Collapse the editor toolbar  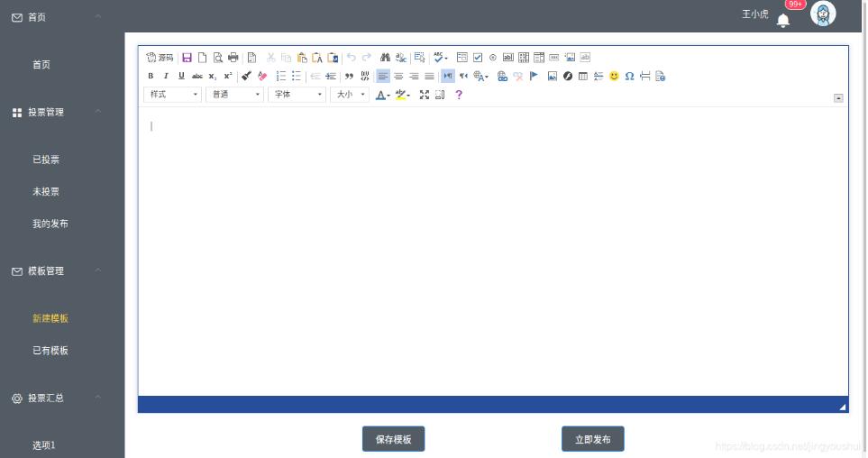tap(838, 98)
